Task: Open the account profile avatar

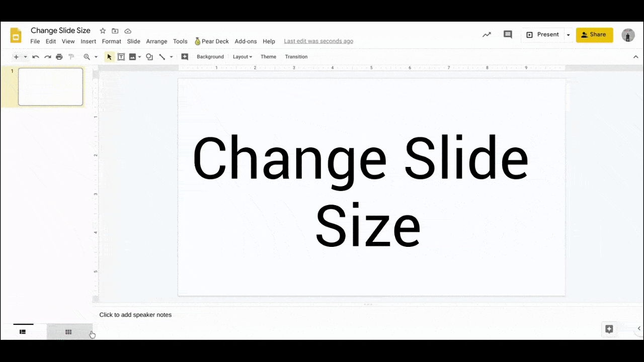Action: [x=628, y=35]
